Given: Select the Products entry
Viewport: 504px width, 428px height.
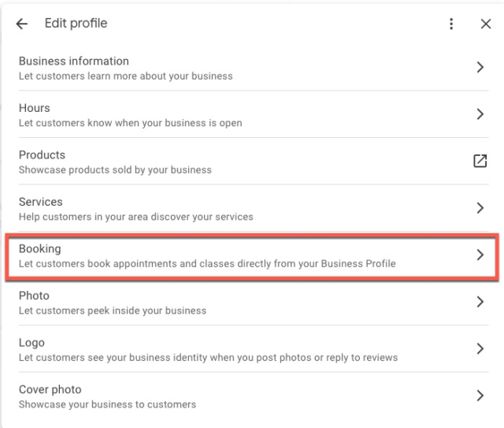Looking at the screenshot, I should (42, 155).
